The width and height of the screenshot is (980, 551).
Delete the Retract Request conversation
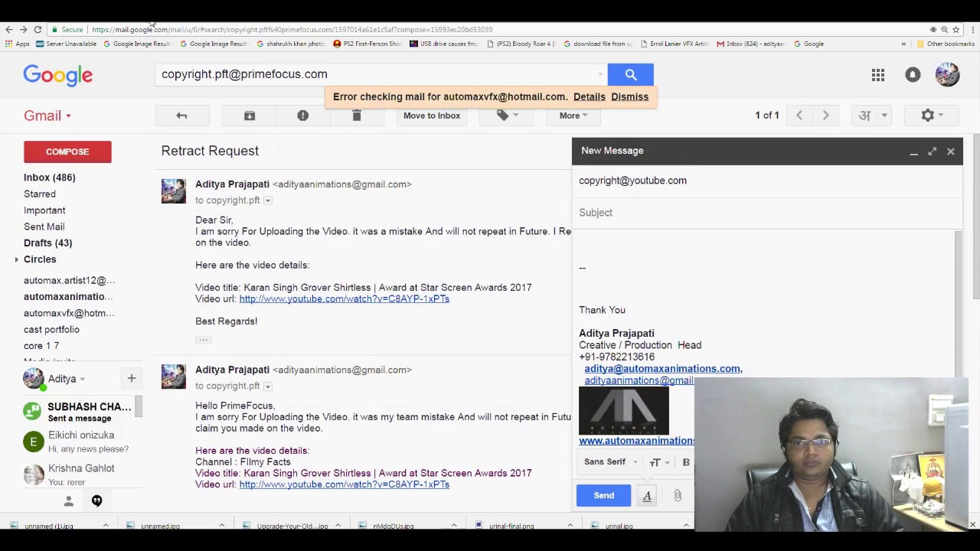click(356, 116)
